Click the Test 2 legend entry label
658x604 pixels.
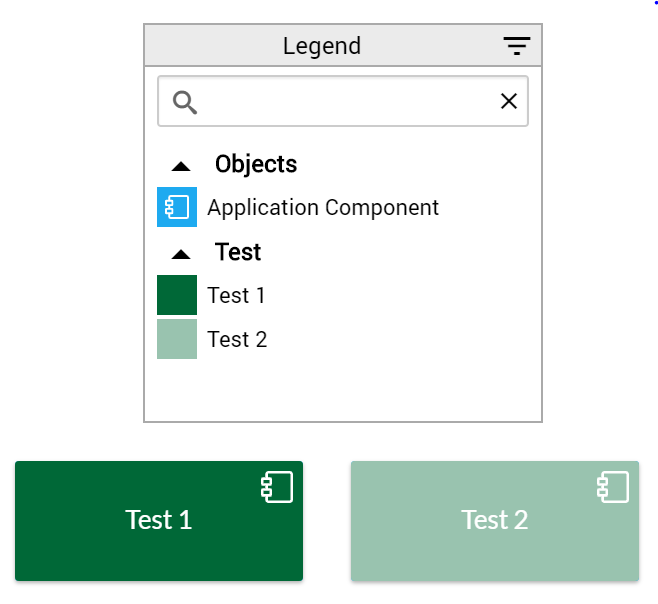(237, 339)
